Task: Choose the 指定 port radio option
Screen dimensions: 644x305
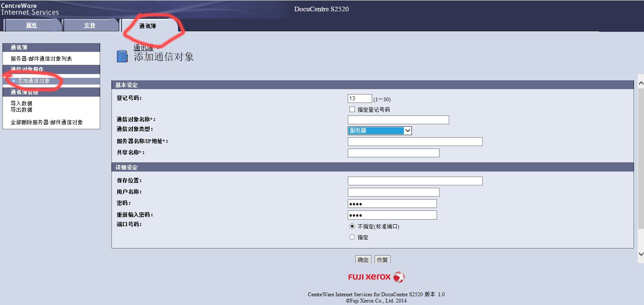Action: 352,237
